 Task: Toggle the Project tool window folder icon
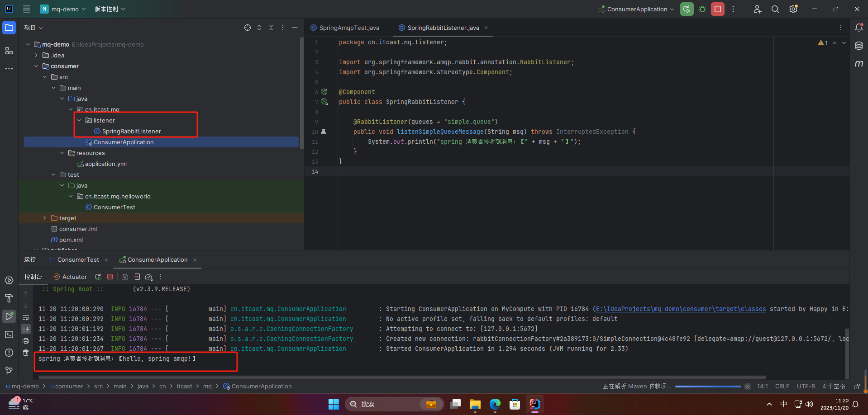click(x=9, y=28)
